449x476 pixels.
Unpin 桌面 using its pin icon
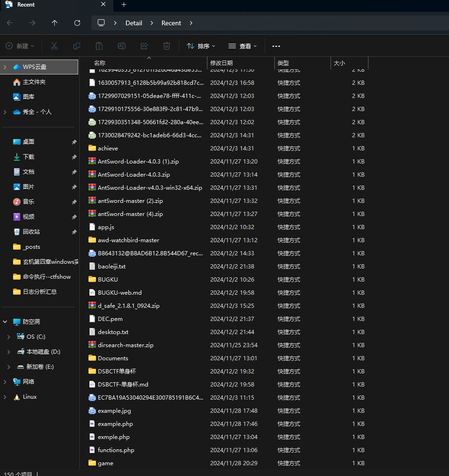[x=74, y=142]
